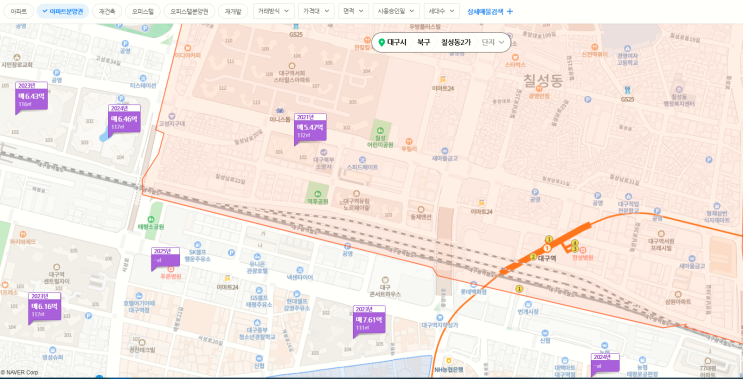The width and height of the screenshot is (743, 379).
Task: Open the 매 5.47억 112㎡ listing marker
Action: tap(310, 129)
